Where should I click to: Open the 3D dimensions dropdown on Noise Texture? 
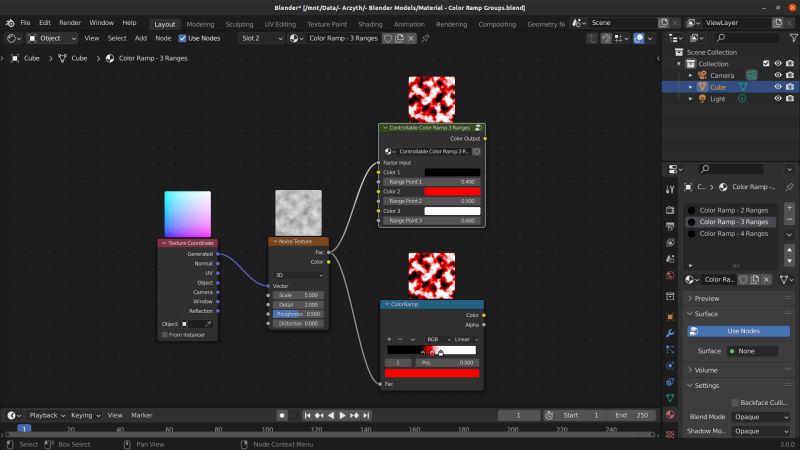(x=298, y=275)
